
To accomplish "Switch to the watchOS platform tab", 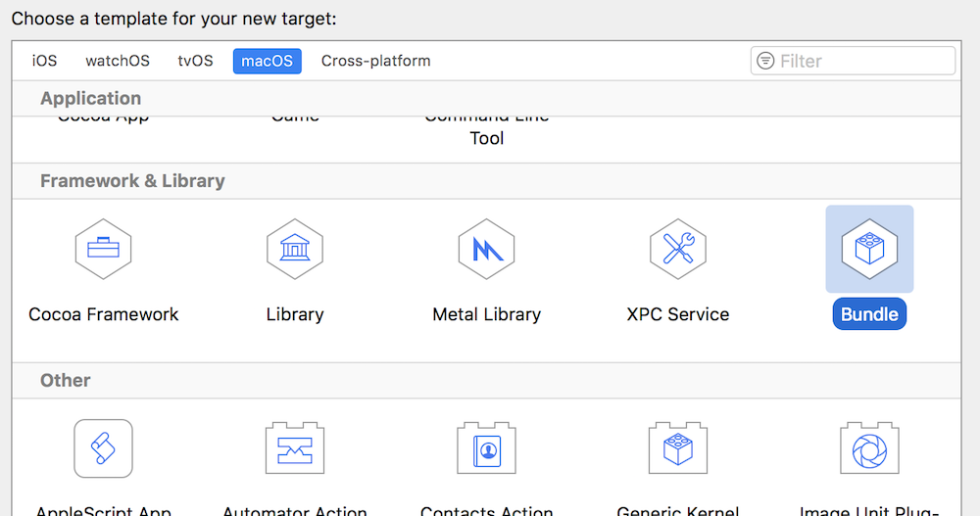I will point(118,61).
